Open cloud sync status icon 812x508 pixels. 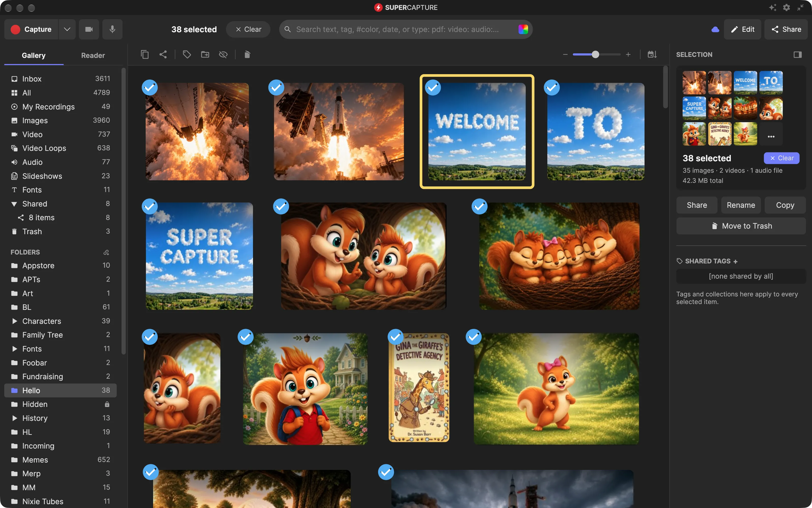pos(715,29)
